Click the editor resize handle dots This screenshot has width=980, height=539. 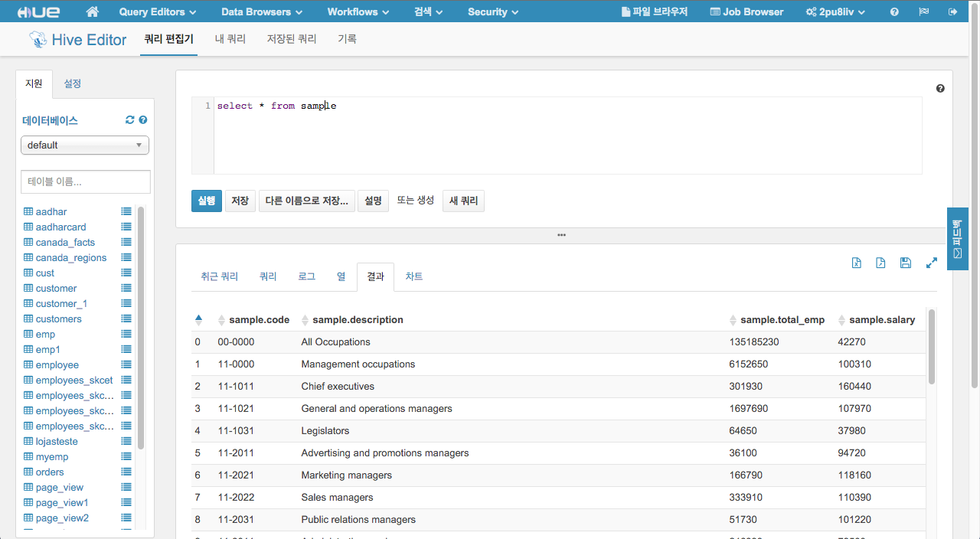coord(562,235)
